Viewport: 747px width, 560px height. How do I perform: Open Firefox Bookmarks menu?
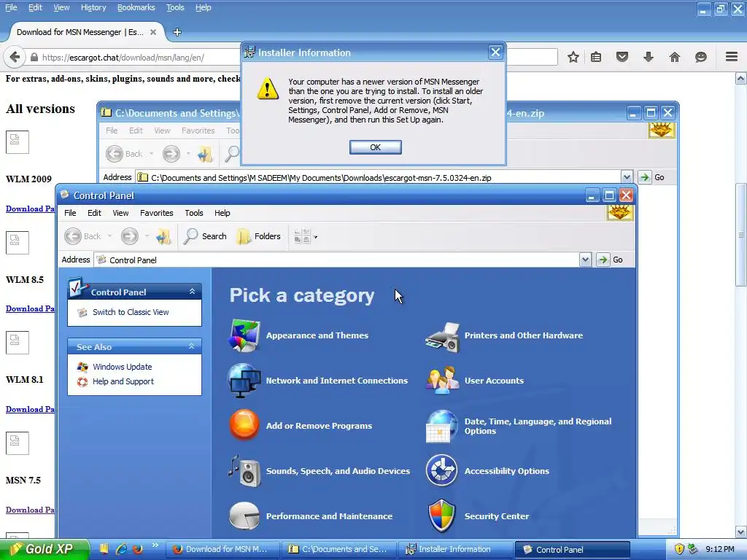click(136, 7)
